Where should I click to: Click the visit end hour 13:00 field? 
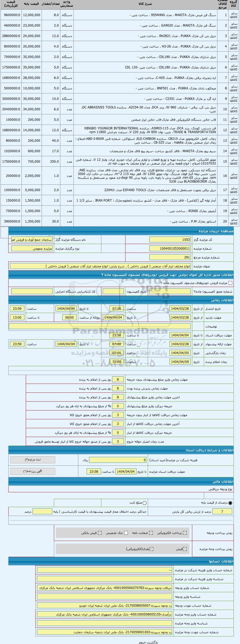pyautogui.click(x=17, y=317)
